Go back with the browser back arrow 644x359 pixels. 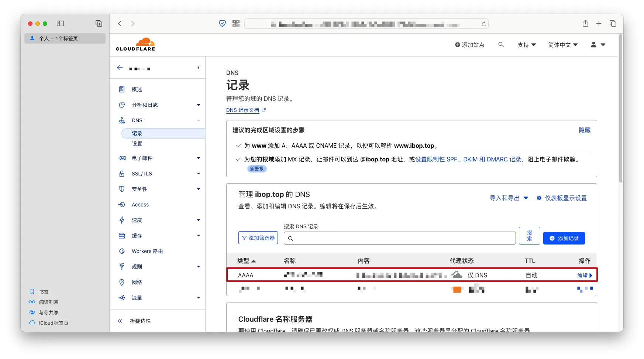[x=120, y=24]
